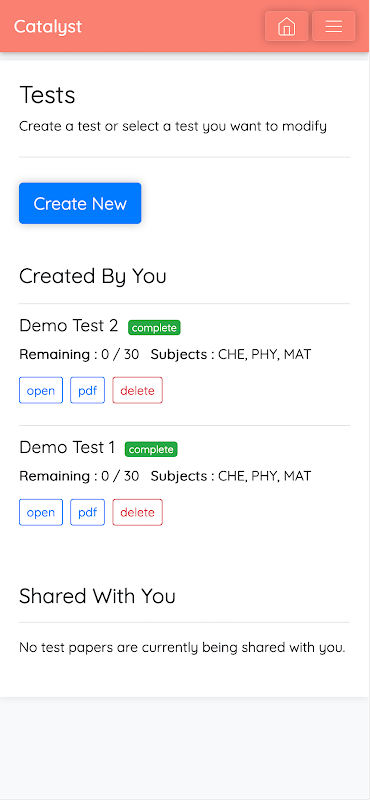This screenshot has width=370, height=800.
Task: Open Demo Test 1
Action: click(x=41, y=512)
